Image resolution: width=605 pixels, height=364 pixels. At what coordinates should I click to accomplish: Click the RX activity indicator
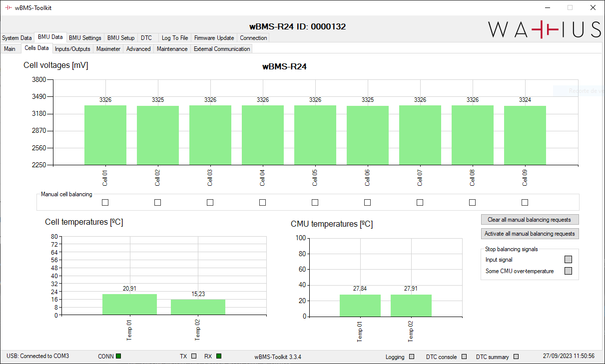tap(219, 356)
